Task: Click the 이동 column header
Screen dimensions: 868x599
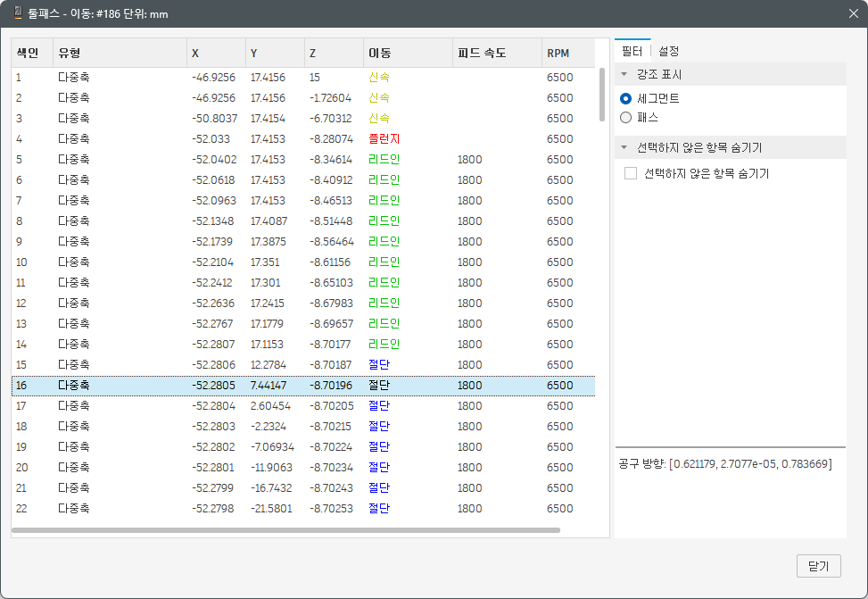Action: point(408,54)
